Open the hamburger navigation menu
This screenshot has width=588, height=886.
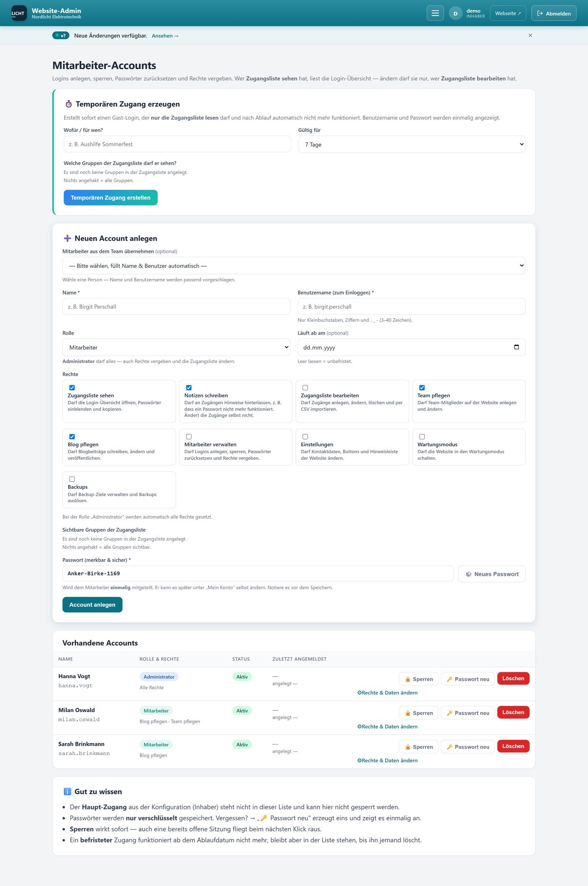coord(435,13)
